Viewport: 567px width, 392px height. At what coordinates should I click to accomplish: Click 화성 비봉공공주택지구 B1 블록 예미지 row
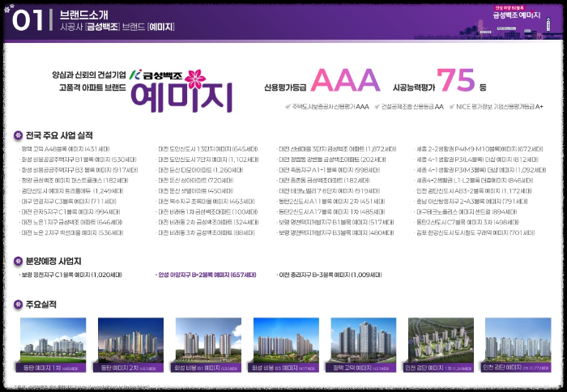(78, 160)
